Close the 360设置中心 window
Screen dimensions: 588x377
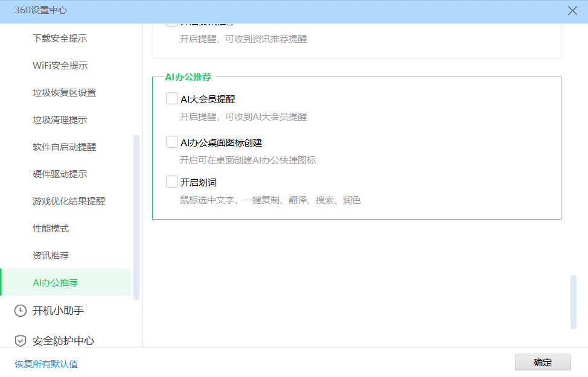click(x=572, y=10)
